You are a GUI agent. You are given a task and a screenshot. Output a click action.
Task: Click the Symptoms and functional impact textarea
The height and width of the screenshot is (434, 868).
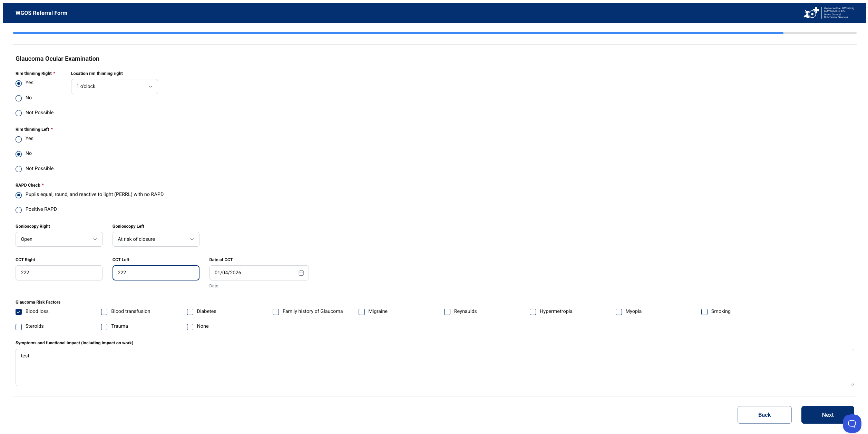pyautogui.click(x=435, y=367)
